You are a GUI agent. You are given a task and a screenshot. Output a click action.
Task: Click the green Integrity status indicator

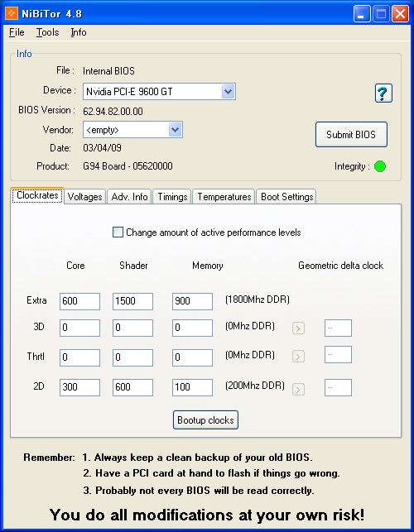(380, 166)
